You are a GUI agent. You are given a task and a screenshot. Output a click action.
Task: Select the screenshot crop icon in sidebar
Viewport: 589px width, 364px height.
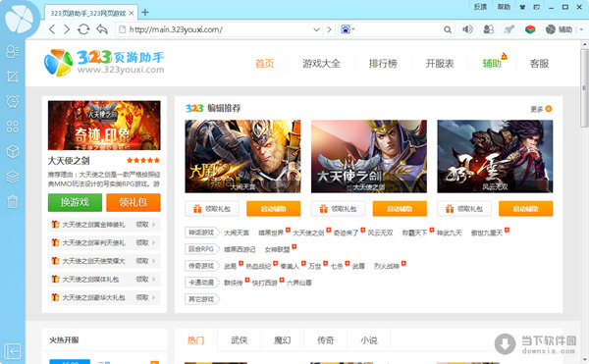[x=13, y=77]
